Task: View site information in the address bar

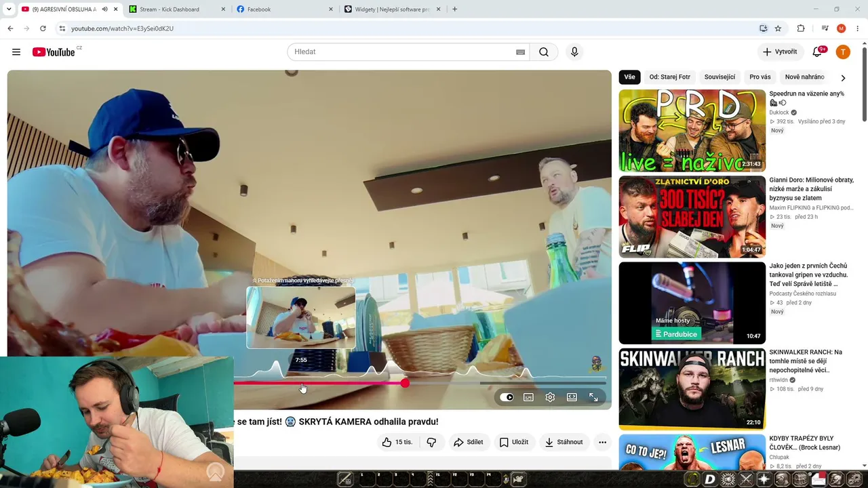Action: coord(62,28)
